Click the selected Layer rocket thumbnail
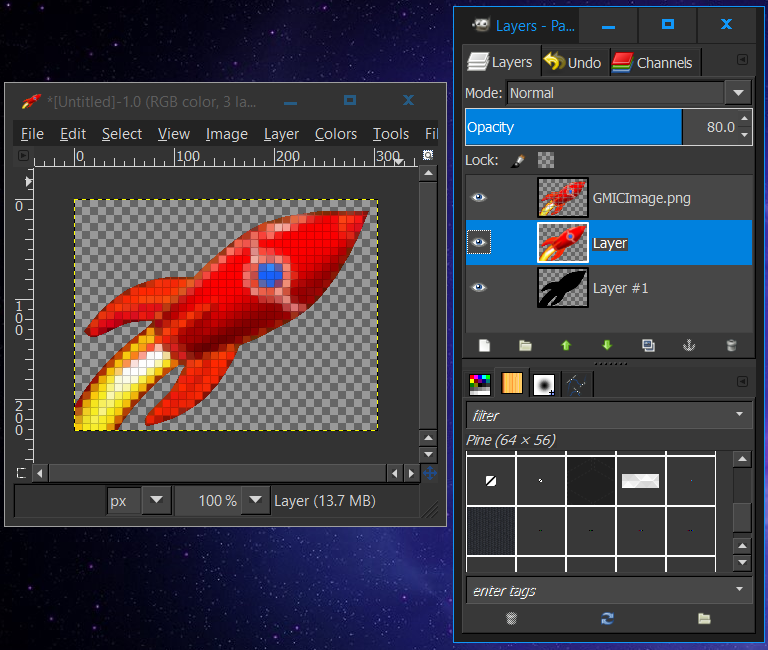This screenshot has height=650, width=768. click(563, 242)
